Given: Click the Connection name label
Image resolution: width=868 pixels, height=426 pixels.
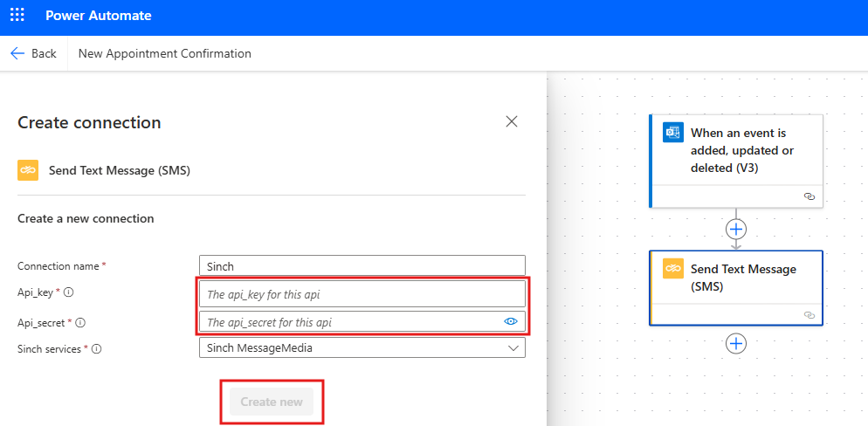Looking at the screenshot, I should tap(59, 266).
